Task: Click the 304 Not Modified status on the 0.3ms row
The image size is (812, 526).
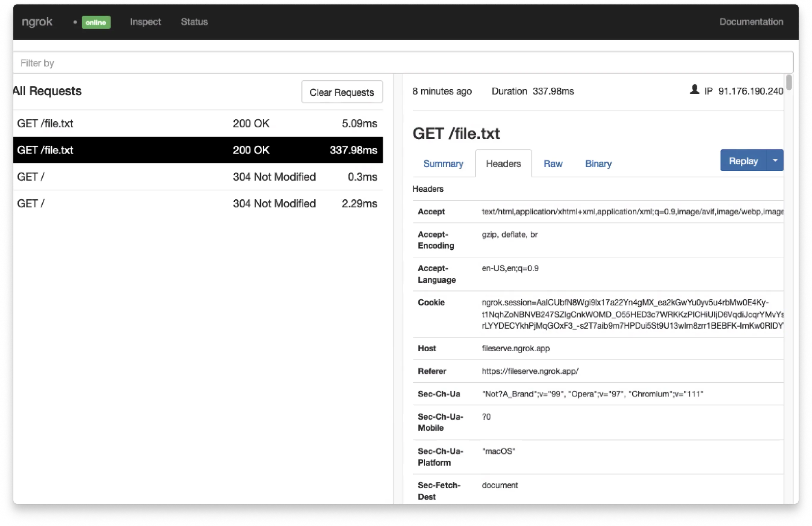Action: point(274,177)
